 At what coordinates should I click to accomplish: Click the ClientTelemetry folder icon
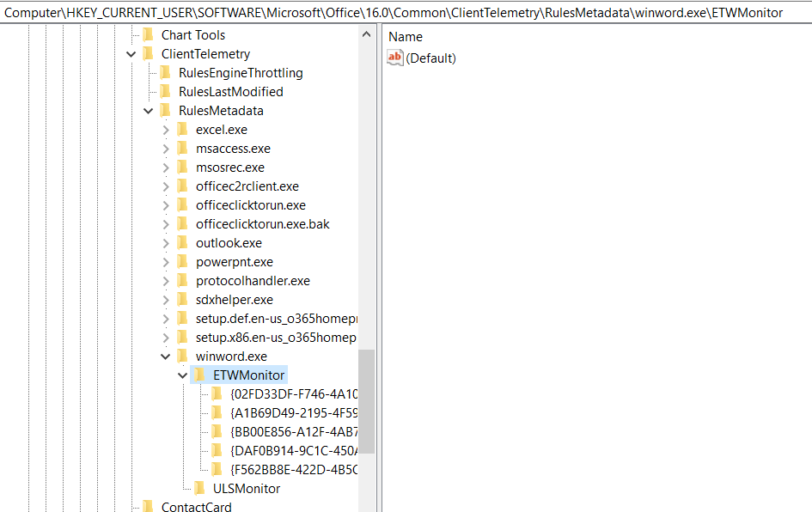click(x=148, y=54)
